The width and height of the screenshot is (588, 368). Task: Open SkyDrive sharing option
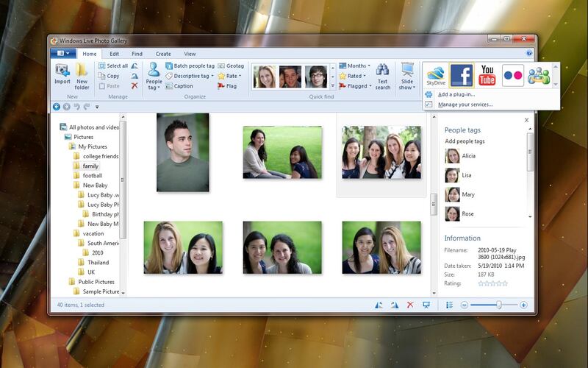pos(436,75)
